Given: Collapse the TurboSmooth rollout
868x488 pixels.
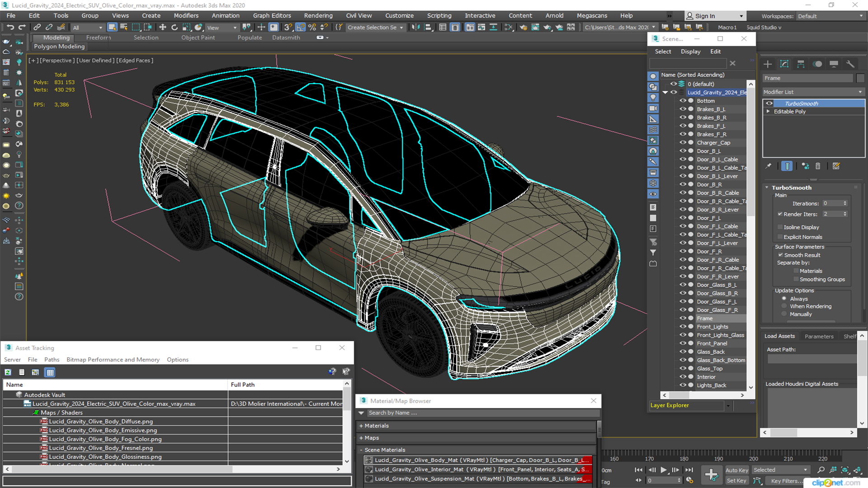Looking at the screenshot, I should click(767, 188).
